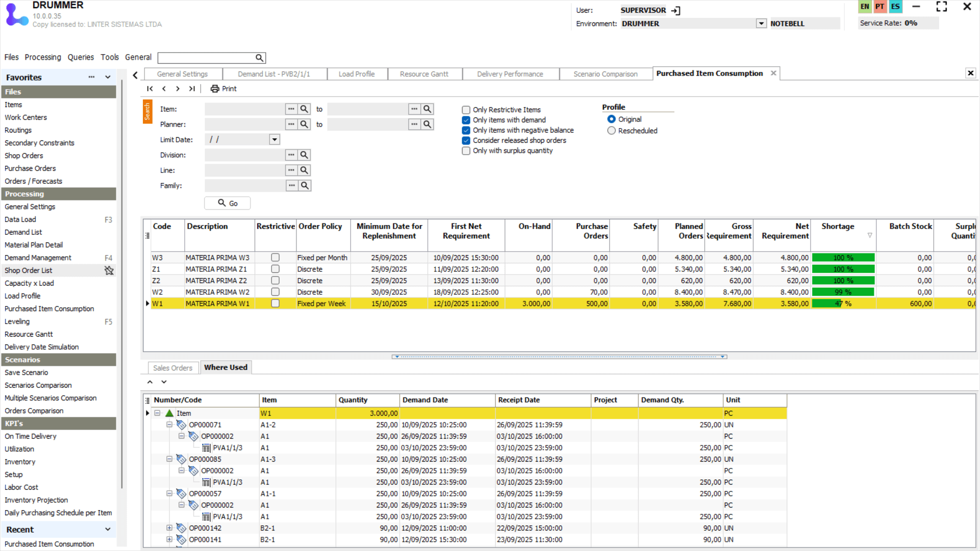Click main menu search magnifier icon
This screenshot has width=980, height=551.
pos(259,58)
